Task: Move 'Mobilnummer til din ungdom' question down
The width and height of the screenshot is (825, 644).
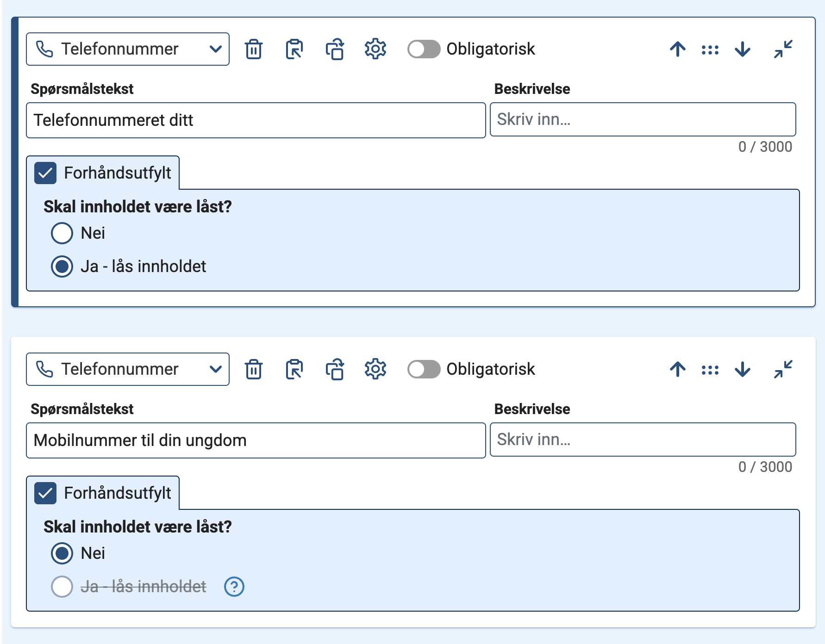Action: 743,369
